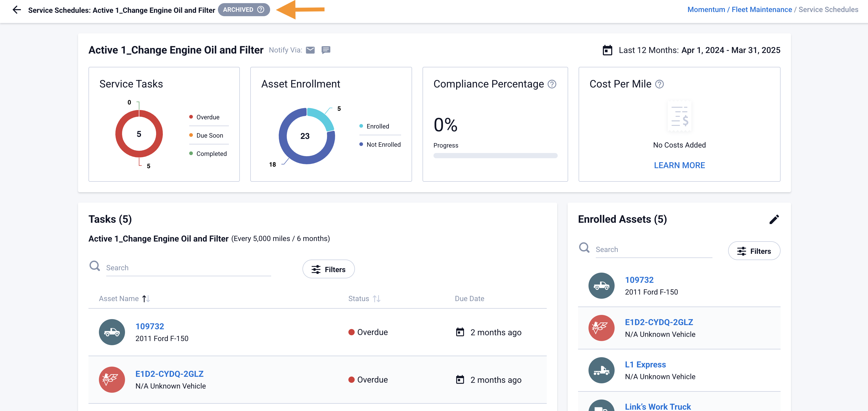Click Compliance Percentage help icon
Screen dimensions: 868x411
(x=552, y=84)
